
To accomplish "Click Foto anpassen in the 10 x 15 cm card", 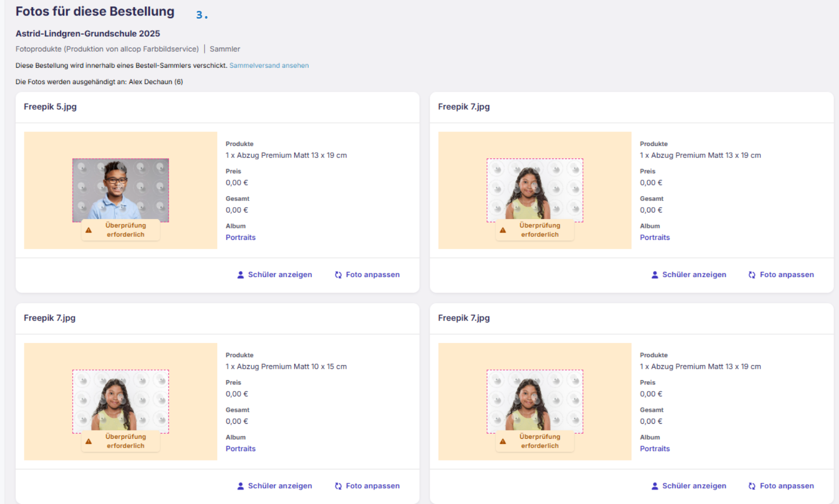I will [x=367, y=486].
